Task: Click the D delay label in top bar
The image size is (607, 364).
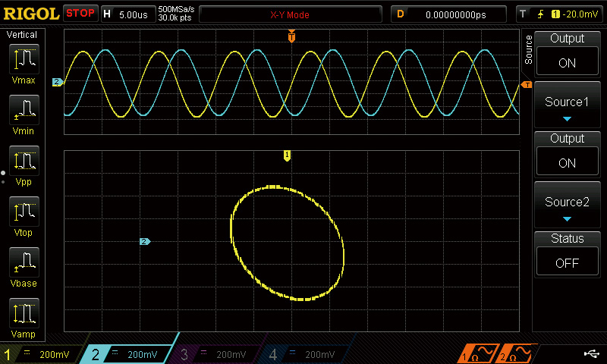Action: (401, 14)
